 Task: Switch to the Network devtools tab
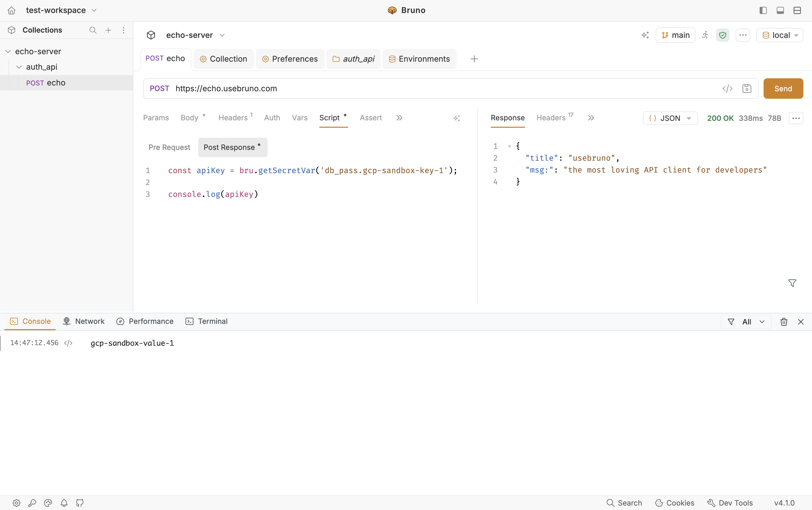pyautogui.click(x=84, y=322)
